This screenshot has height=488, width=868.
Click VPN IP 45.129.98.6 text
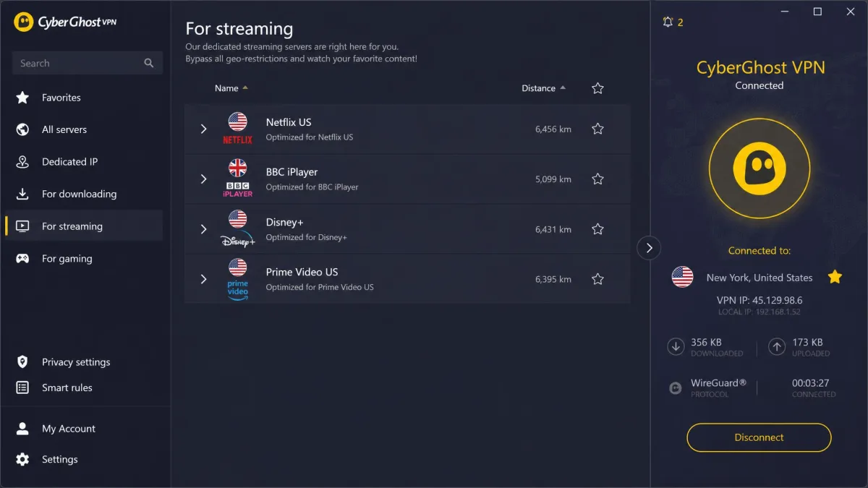pos(759,299)
